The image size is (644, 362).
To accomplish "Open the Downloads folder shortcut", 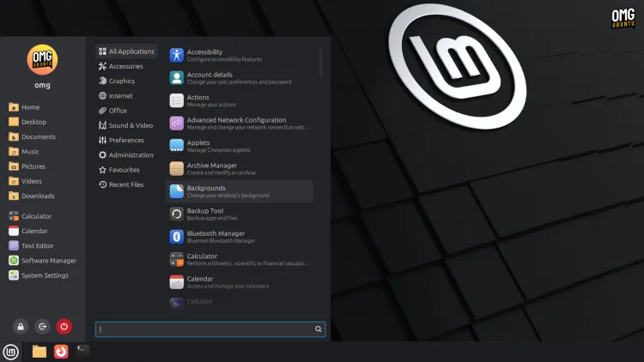I will pyautogui.click(x=32, y=196).
